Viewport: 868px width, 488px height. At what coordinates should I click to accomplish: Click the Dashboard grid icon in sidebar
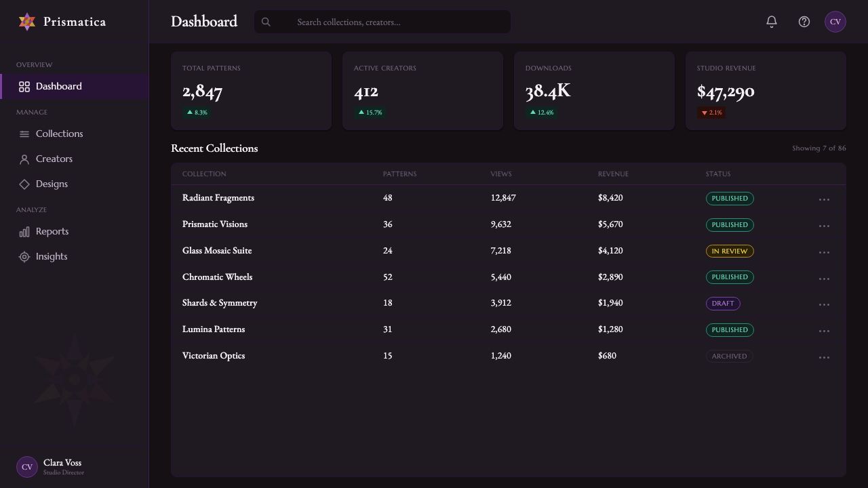click(x=24, y=87)
